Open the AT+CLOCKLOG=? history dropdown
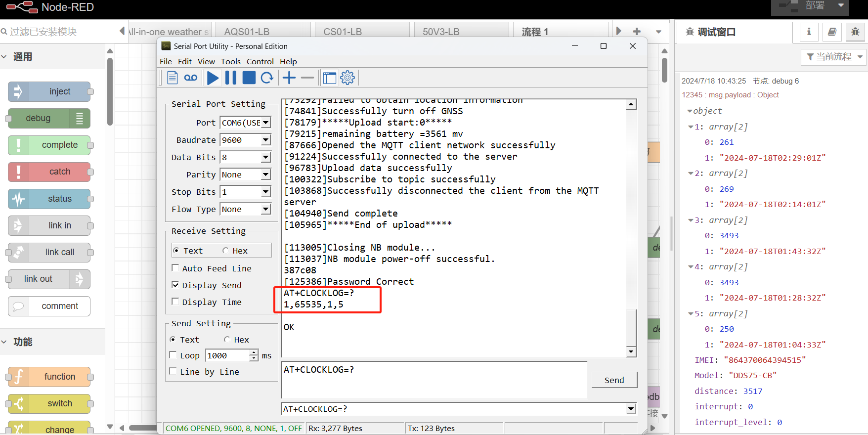 click(x=631, y=409)
